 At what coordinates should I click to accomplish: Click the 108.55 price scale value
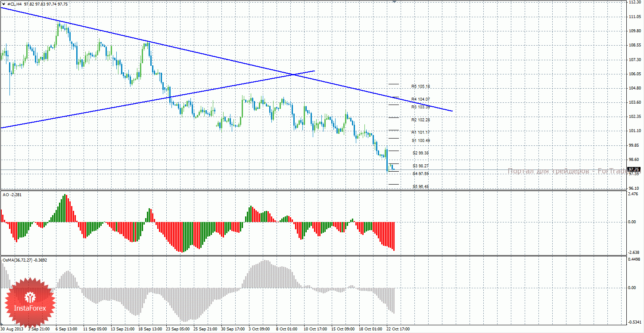[635, 45]
